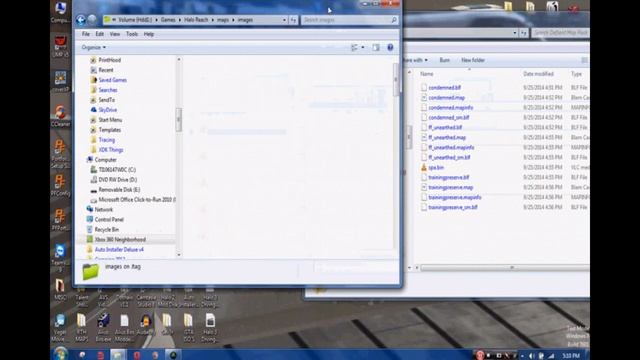
Task: Click the Explorer forward arrow button
Action: [92, 20]
